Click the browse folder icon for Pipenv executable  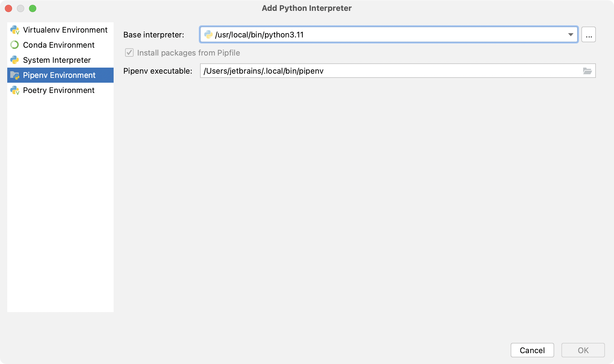[588, 71]
